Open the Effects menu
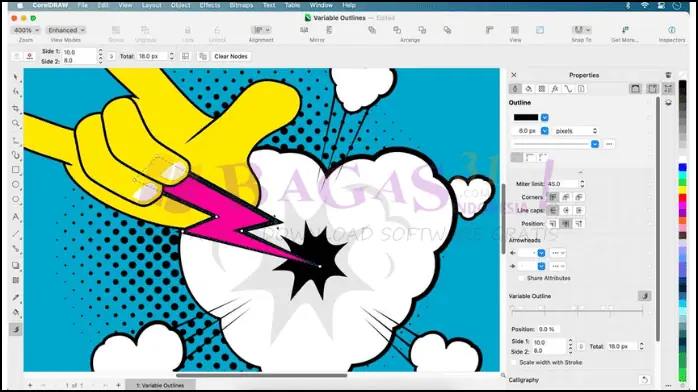 (210, 5)
